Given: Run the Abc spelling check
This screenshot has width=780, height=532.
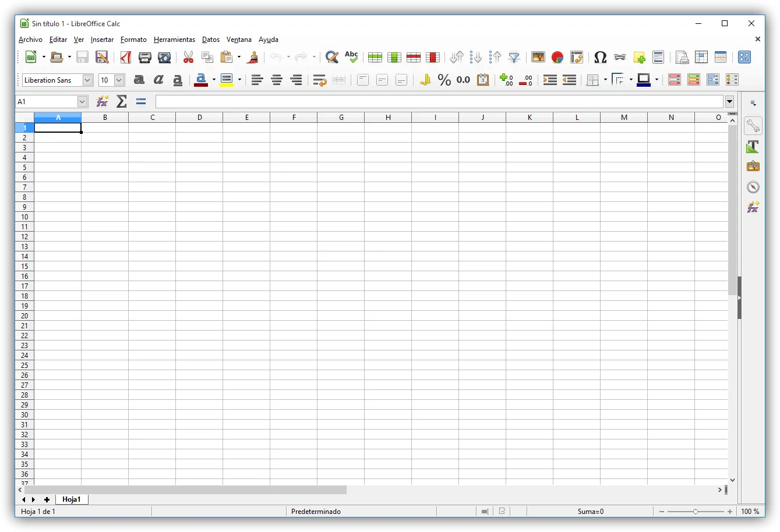Looking at the screenshot, I should pos(351,57).
